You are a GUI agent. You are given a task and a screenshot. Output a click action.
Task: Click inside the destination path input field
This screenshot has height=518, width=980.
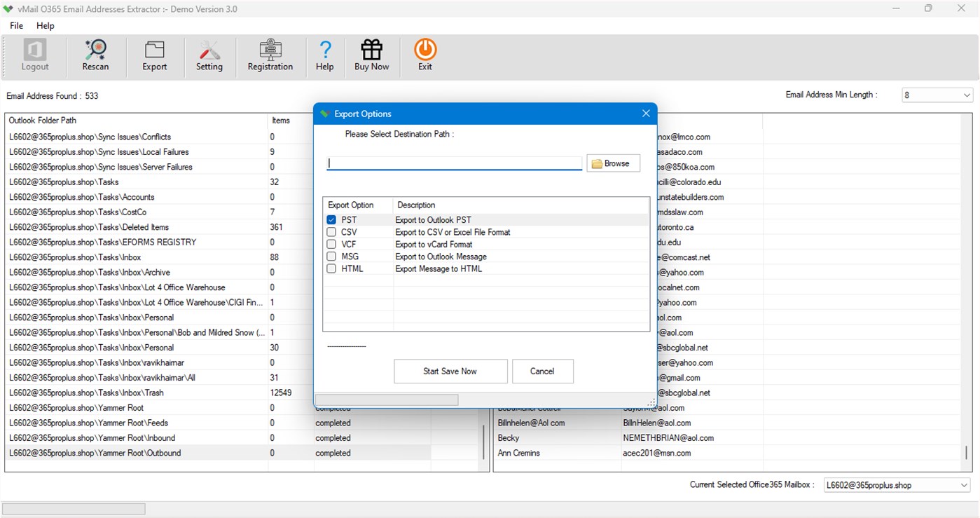coord(453,163)
